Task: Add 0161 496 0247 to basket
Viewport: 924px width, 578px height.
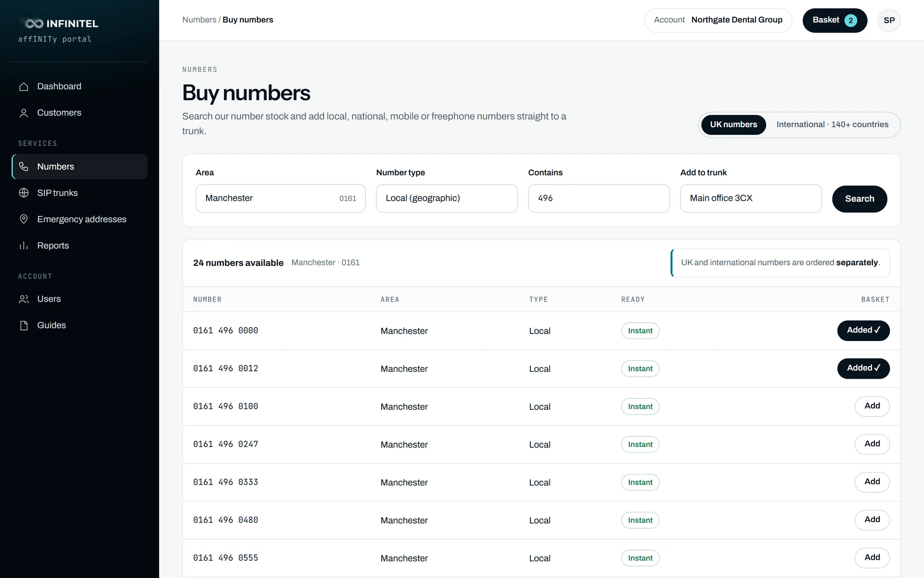Action: pos(872,444)
